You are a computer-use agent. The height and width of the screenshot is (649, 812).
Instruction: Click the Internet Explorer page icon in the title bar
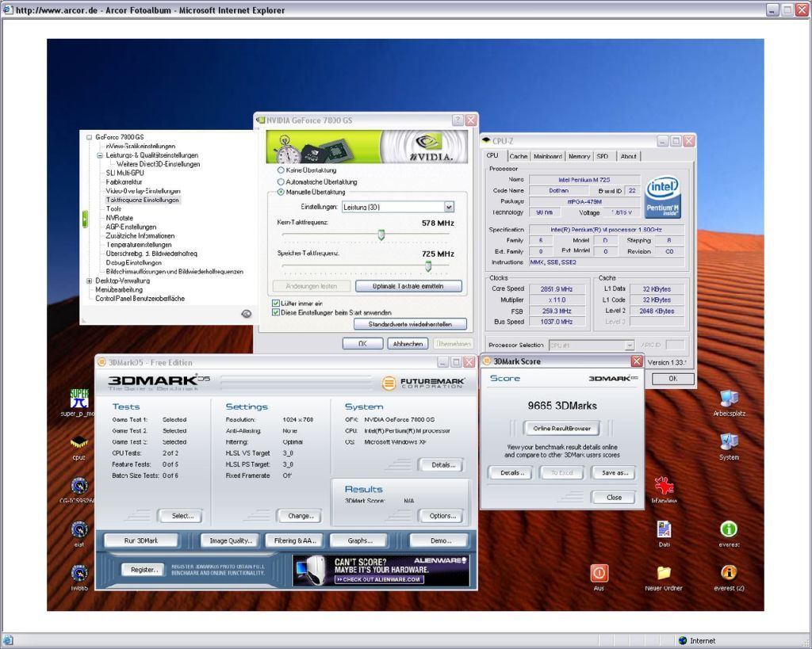tap(8, 10)
